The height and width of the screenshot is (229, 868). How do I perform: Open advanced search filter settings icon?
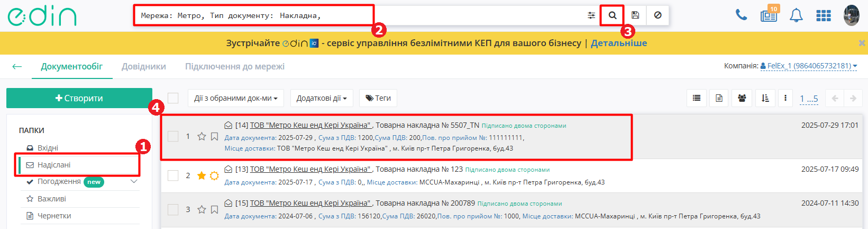click(x=591, y=15)
